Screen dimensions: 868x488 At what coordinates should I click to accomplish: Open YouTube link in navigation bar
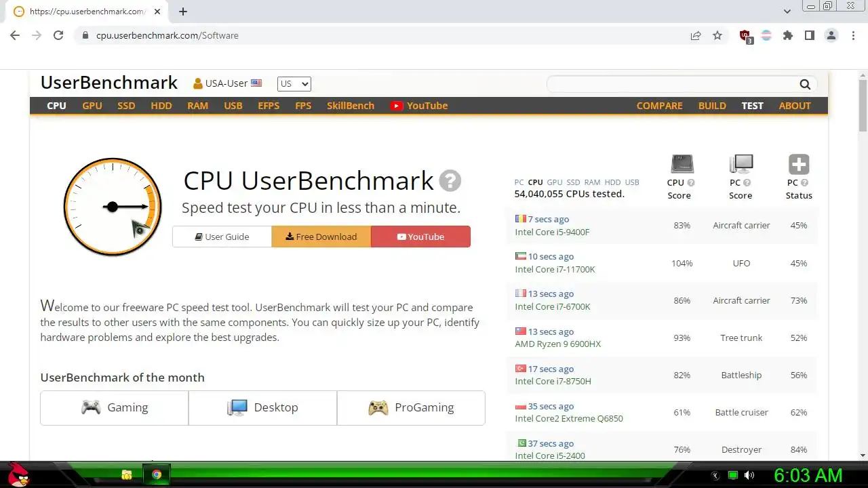pyautogui.click(x=419, y=106)
